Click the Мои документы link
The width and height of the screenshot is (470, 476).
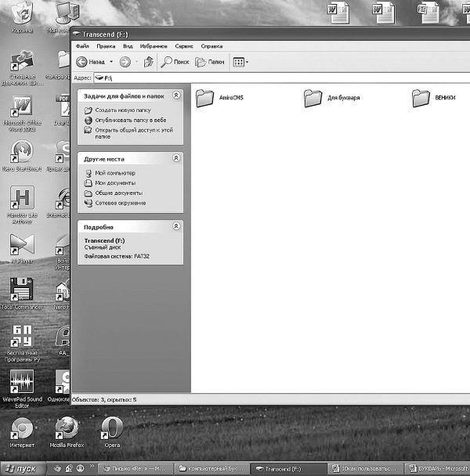coord(115,182)
